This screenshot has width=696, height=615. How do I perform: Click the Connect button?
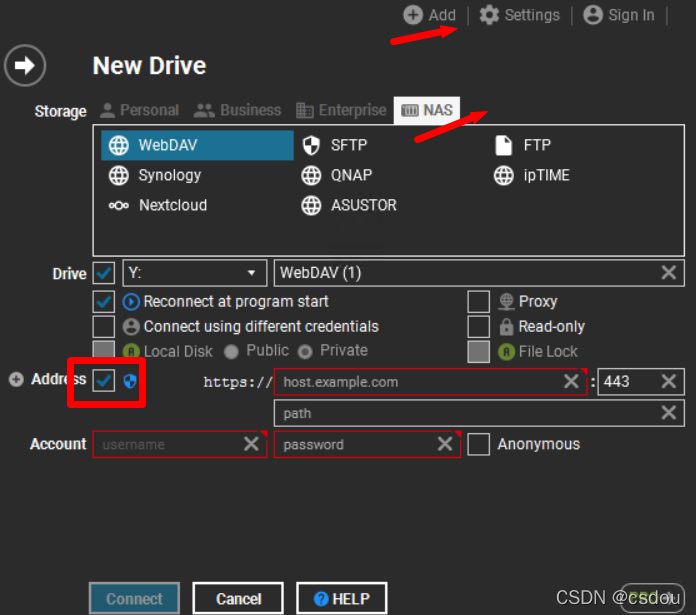click(134, 599)
